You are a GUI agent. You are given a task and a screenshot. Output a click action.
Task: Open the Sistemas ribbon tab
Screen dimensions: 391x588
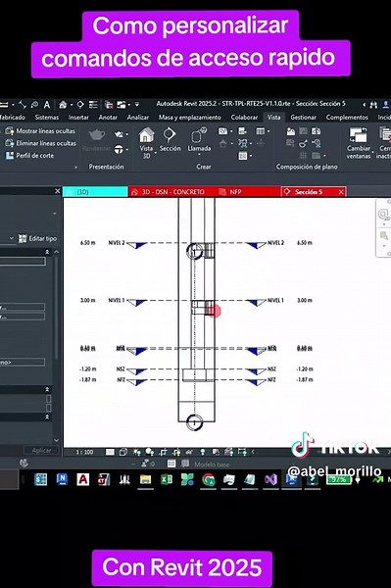tap(47, 118)
